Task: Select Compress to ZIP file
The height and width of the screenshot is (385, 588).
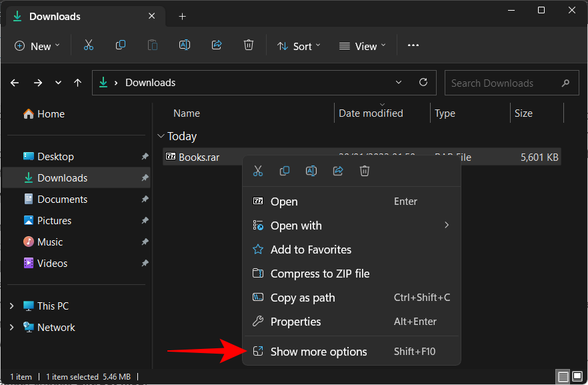Action: (319, 274)
